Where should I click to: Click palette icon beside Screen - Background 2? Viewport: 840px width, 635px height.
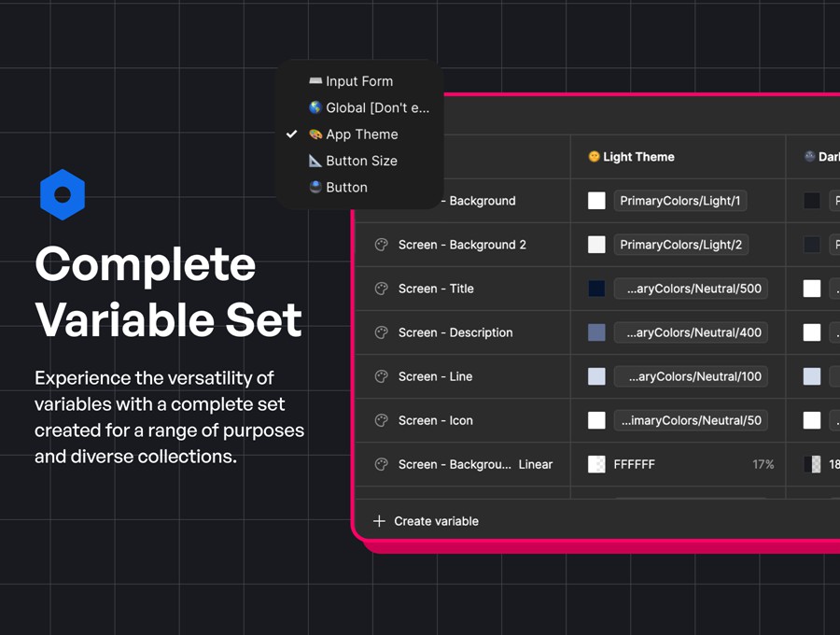381,245
